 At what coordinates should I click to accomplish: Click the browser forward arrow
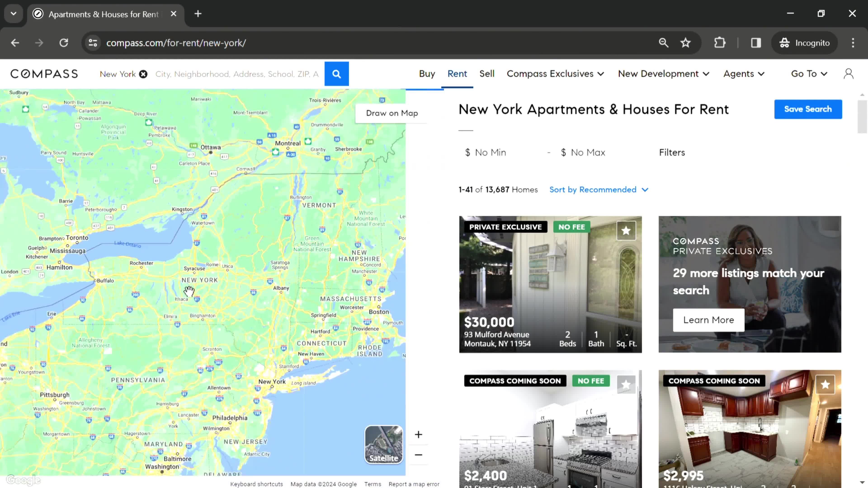pyautogui.click(x=39, y=43)
